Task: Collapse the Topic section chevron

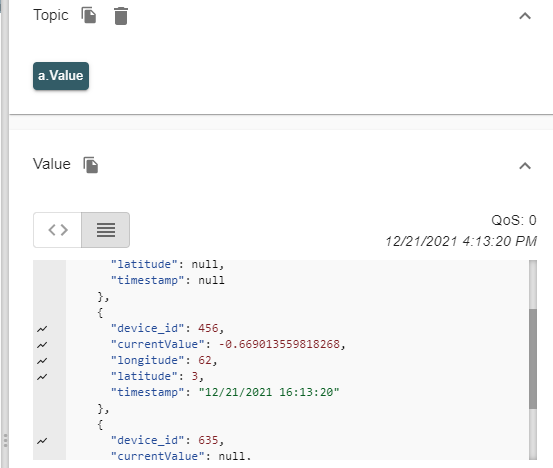Action: pos(525,16)
